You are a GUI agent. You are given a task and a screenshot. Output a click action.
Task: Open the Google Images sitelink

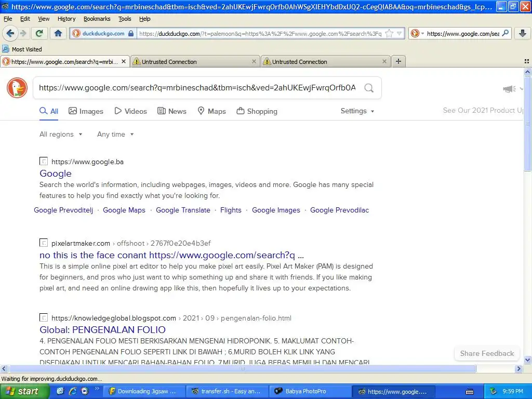(x=276, y=210)
